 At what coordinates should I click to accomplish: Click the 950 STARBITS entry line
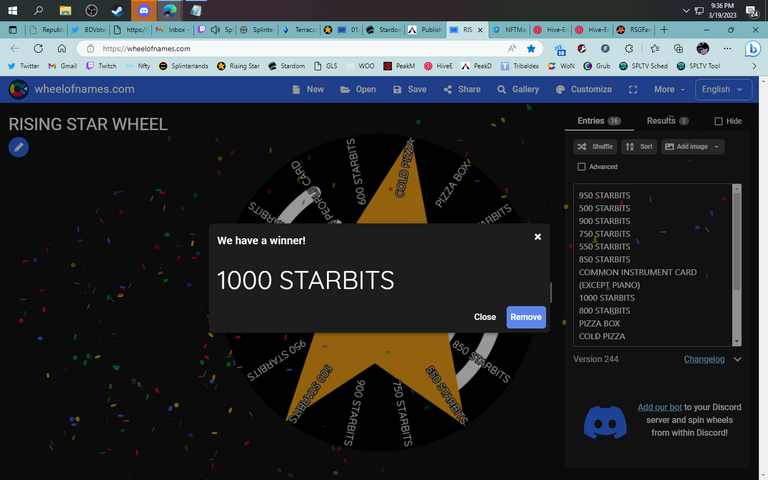pyautogui.click(x=604, y=195)
